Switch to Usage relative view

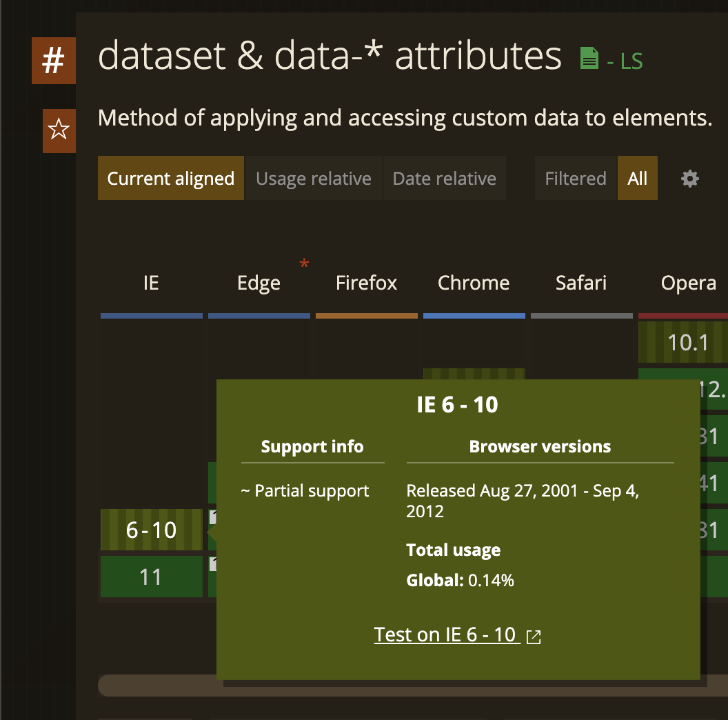pos(314,179)
